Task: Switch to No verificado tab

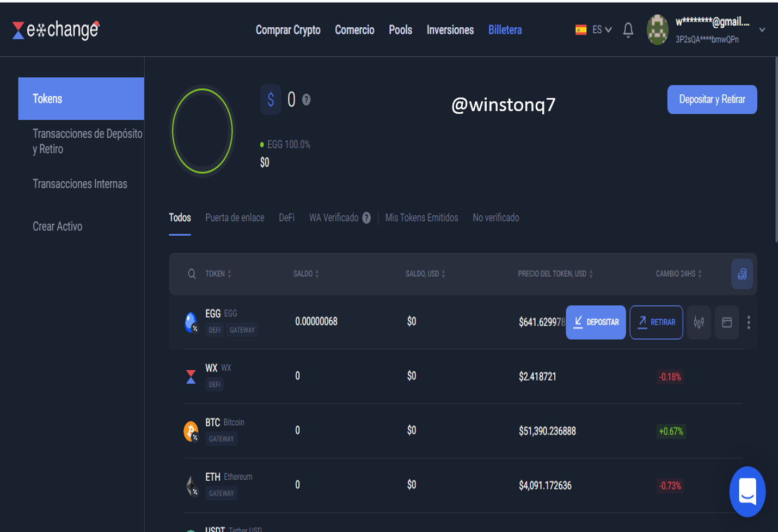Action: tap(496, 218)
